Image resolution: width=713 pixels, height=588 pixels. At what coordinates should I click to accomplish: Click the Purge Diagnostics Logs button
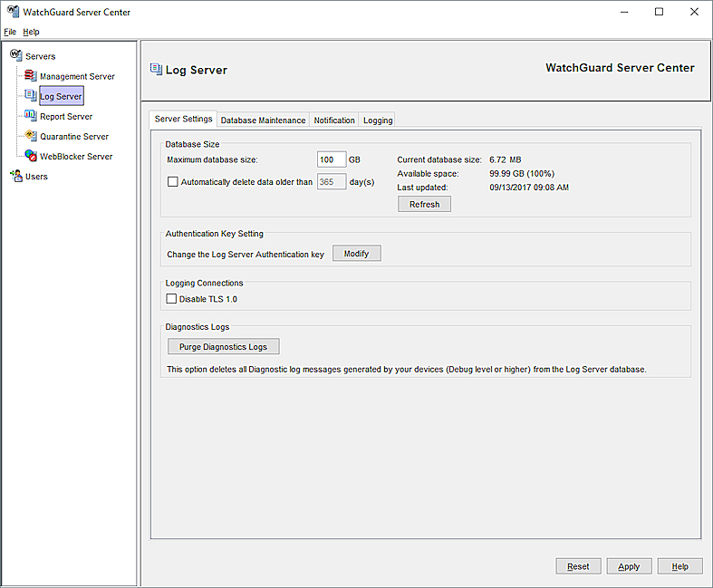(223, 347)
